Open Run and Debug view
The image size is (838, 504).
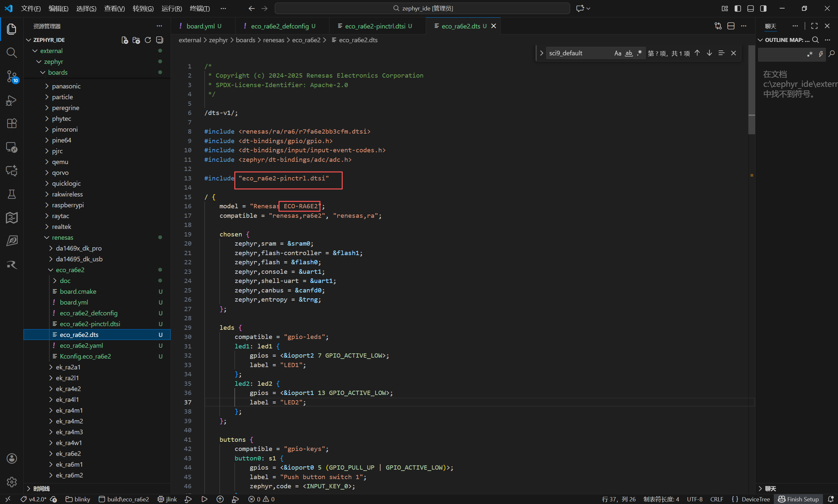pos(11,100)
